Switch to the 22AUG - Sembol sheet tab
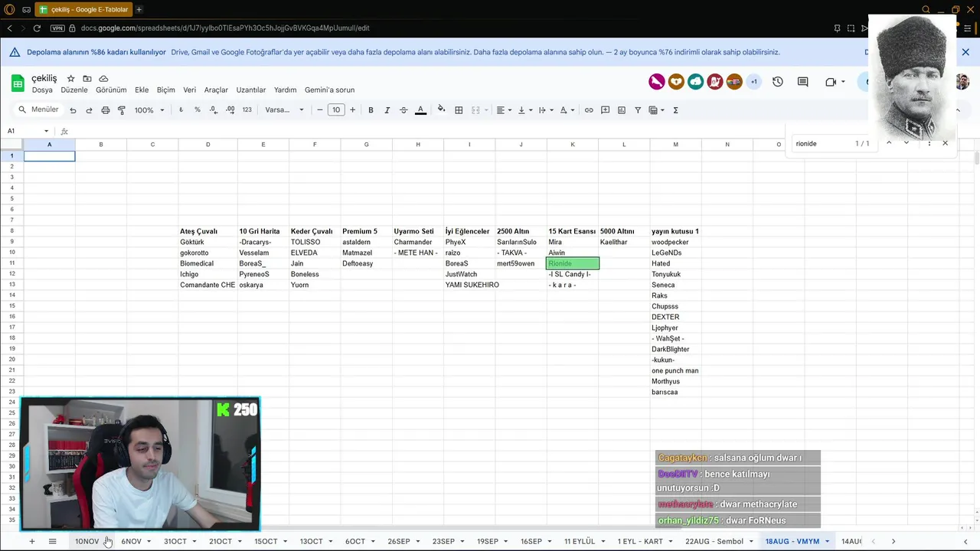The width and height of the screenshot is (980, 551). 714,541
